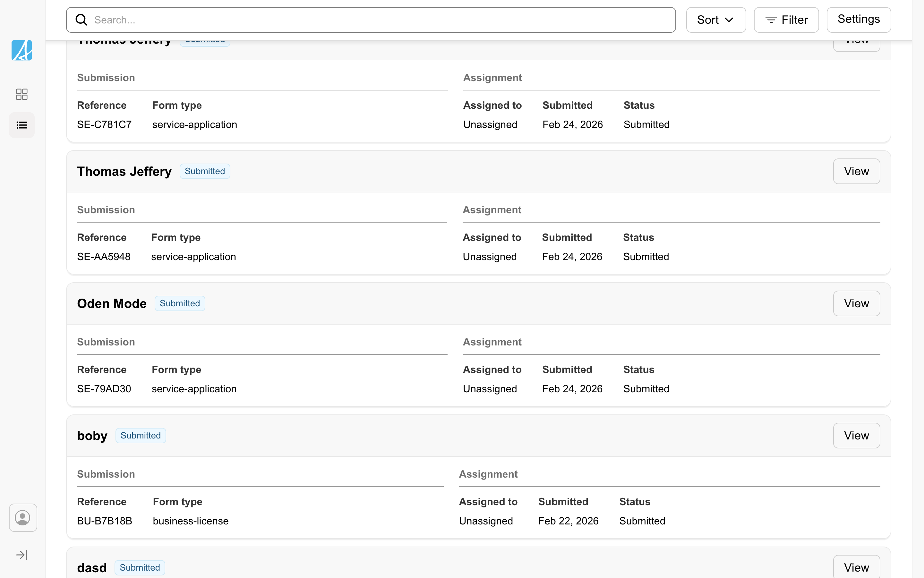
Task: View Thomas Jeffery's SE-AA5948 submission
Action: coord(856,171)
